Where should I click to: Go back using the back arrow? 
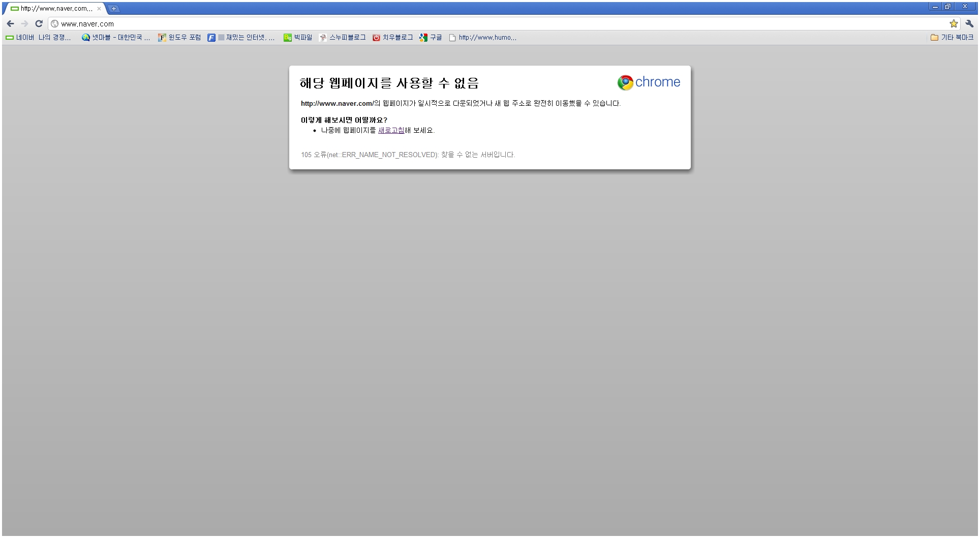(x=10, y=23)
